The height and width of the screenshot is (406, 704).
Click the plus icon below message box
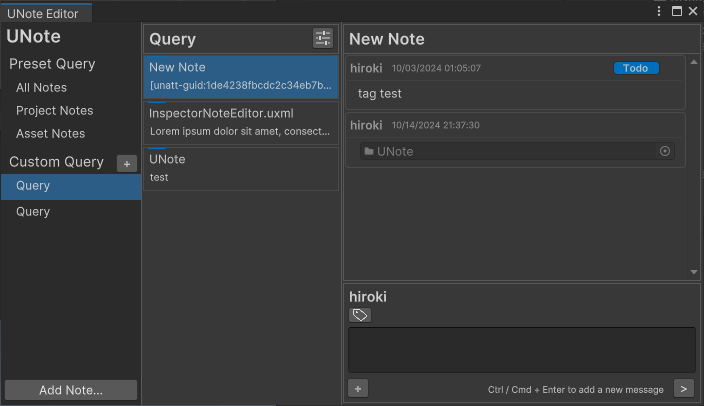point(358,389)
